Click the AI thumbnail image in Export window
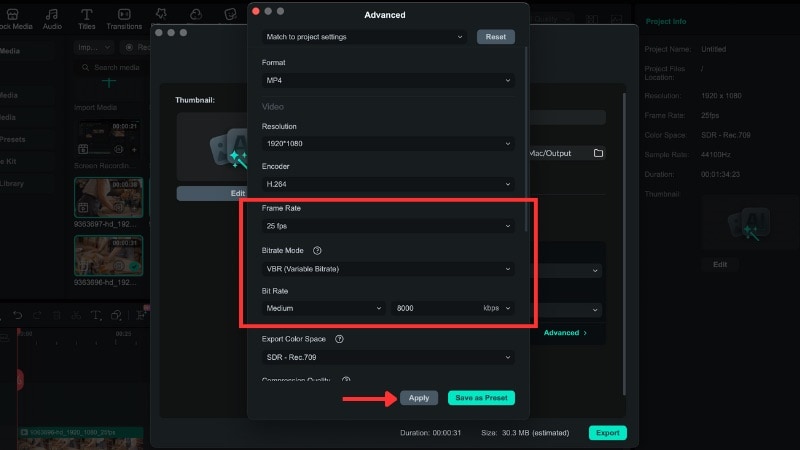Image resolution: width=800 pixels, height=450 pixels. 212,147
